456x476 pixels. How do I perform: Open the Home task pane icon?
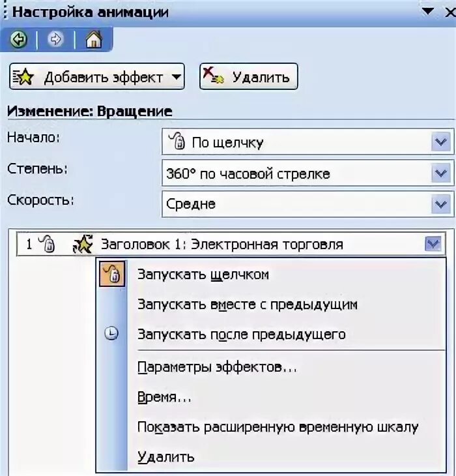pyautogui.click(x=94, y=39)
